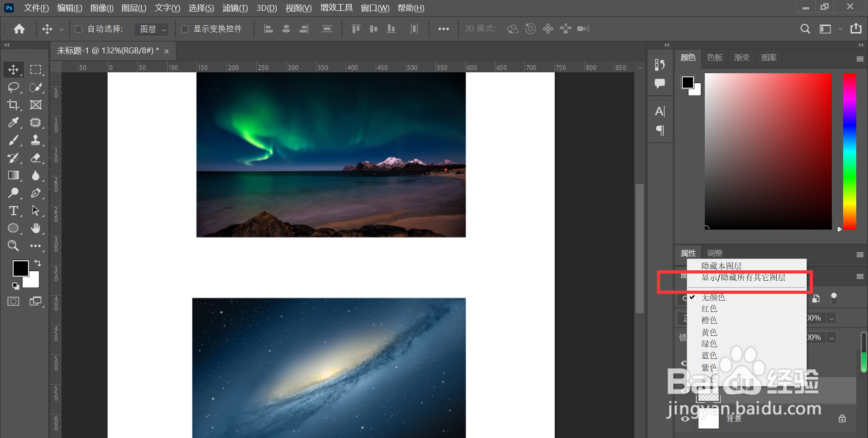Open the 文件(F) menu
The image size is (868, 438).
[36, 8]
